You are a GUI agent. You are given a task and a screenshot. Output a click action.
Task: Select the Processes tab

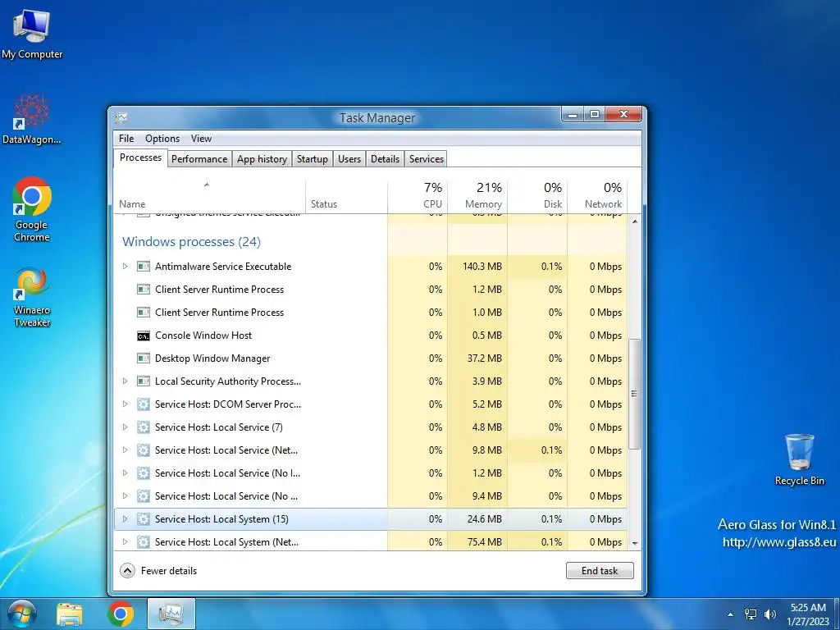[141, 157]
